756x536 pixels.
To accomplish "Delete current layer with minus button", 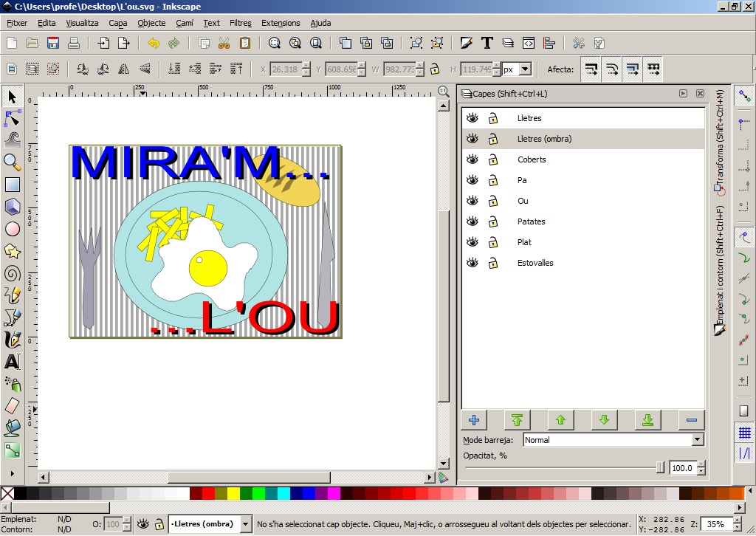I will [x=691, y=420].
